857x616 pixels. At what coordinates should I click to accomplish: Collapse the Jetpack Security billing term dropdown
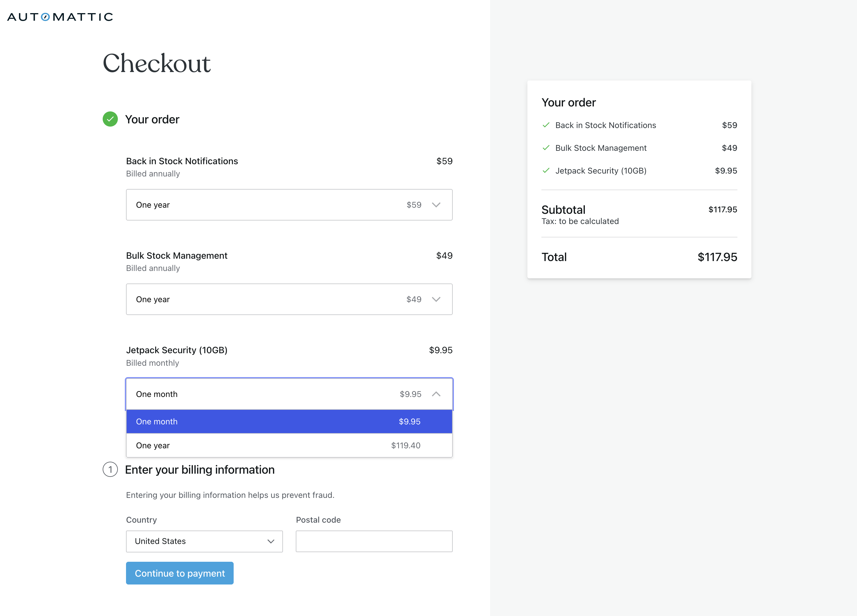point(436,394)
